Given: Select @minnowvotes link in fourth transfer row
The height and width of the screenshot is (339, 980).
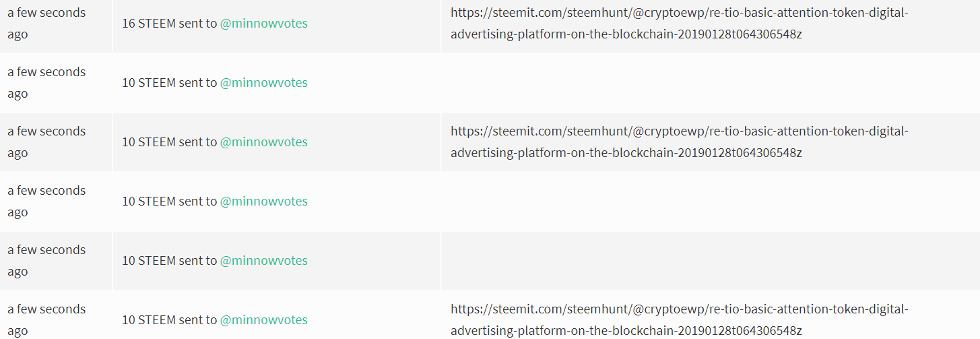Looking at the screenshot, I should tap(263, 202).
